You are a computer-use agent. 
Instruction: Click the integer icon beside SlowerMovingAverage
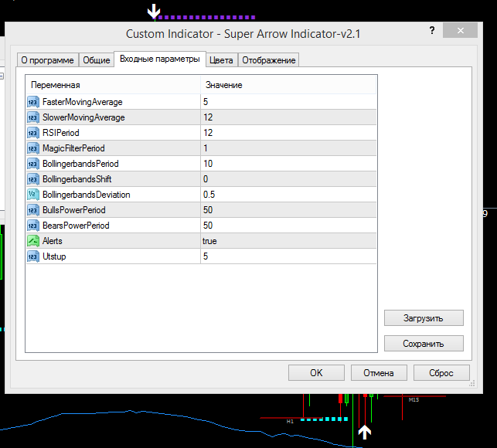[33, 117]
